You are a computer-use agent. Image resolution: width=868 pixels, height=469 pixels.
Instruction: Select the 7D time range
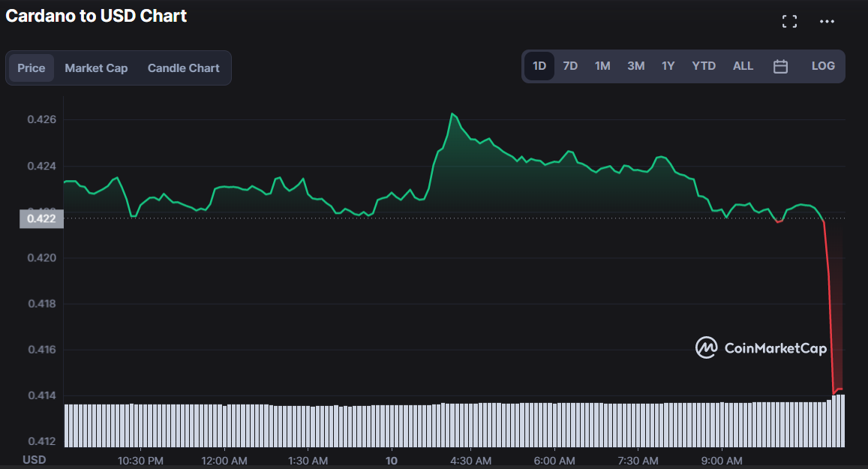(570, 66)
